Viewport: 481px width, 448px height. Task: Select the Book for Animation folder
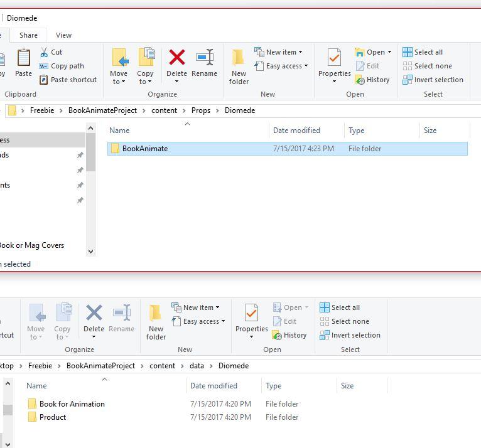pos(72,404)
